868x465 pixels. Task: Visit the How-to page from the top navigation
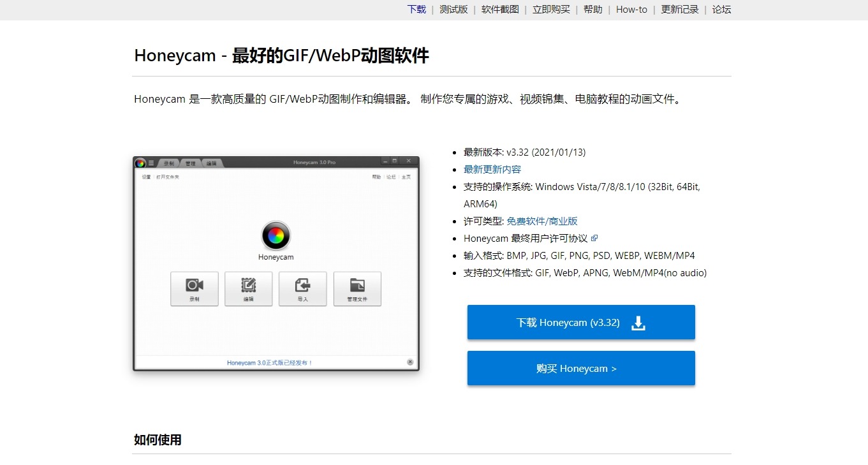[631, 10]
